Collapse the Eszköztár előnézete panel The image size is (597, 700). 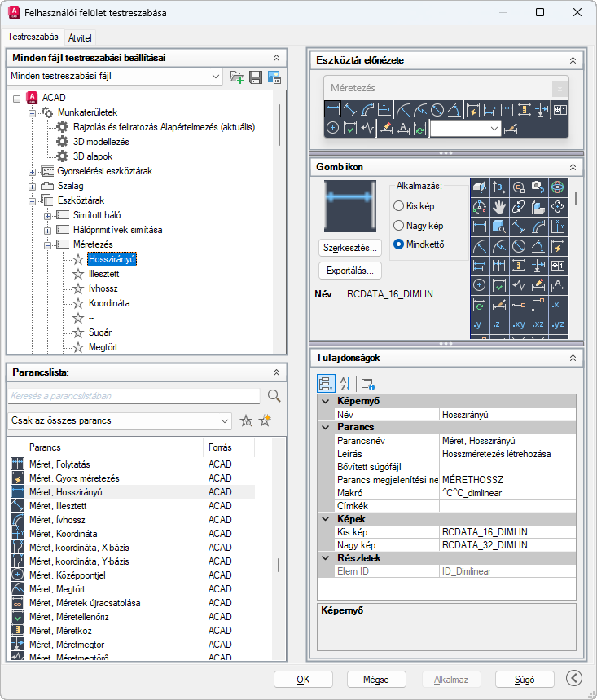(573, 60)
